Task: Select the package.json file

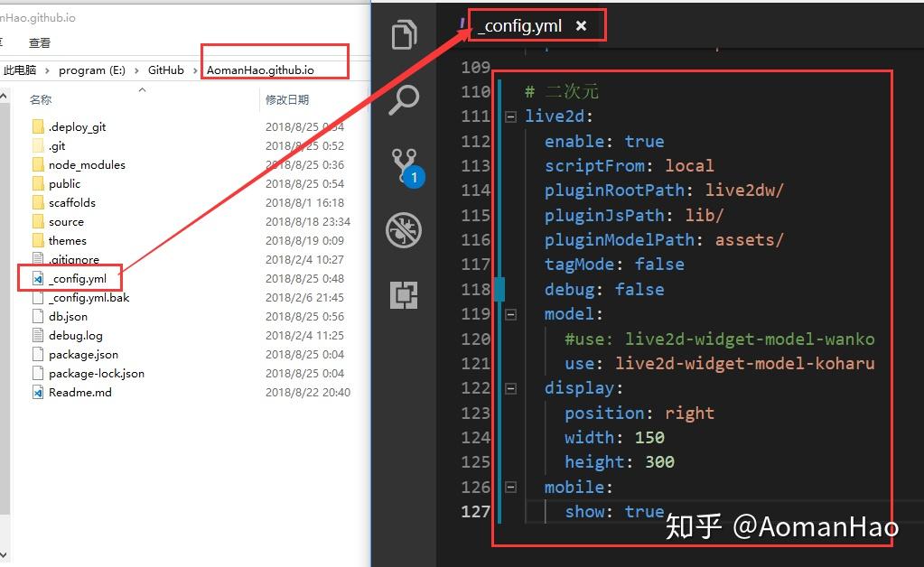Action: pos(85,354)
